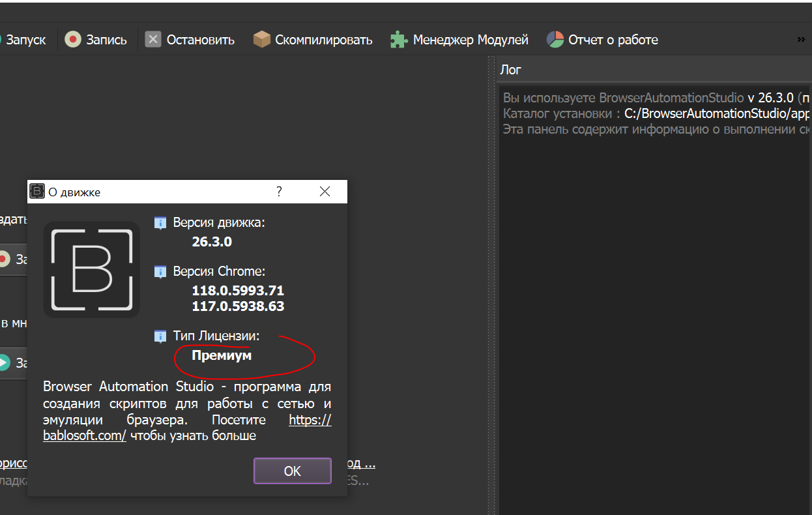Click the red Запись record icon in toolbar
812x515 pixels.
click(73, 40)
